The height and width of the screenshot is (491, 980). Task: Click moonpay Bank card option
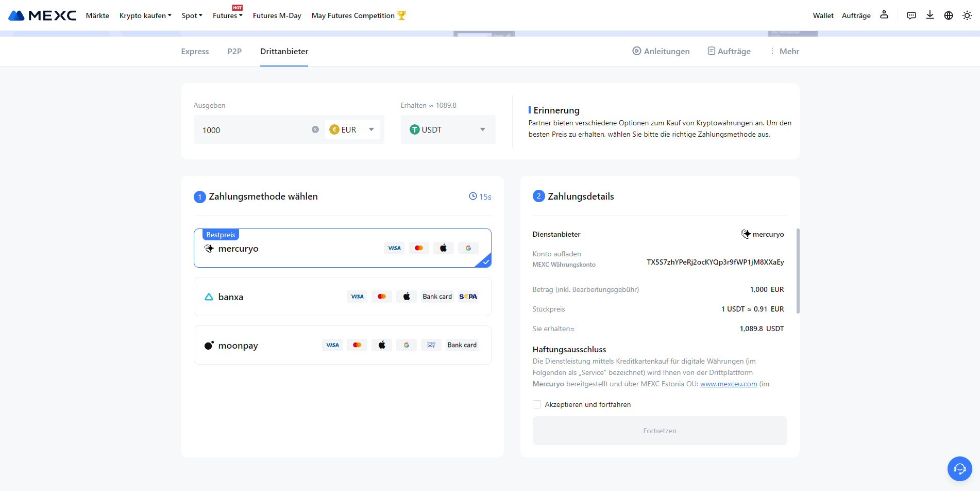click(x=462, y=345)
